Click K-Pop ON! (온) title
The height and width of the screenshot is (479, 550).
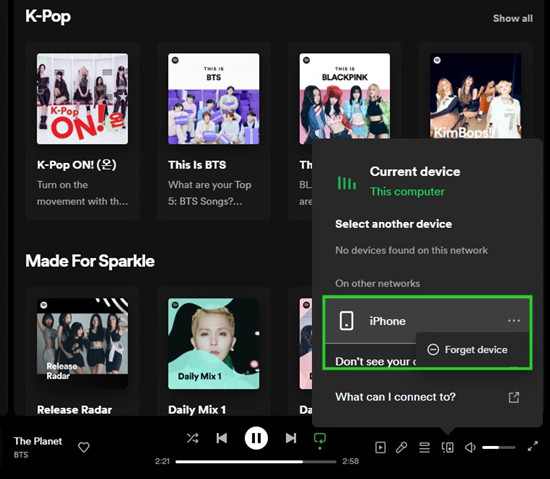[x=76, y=164]
